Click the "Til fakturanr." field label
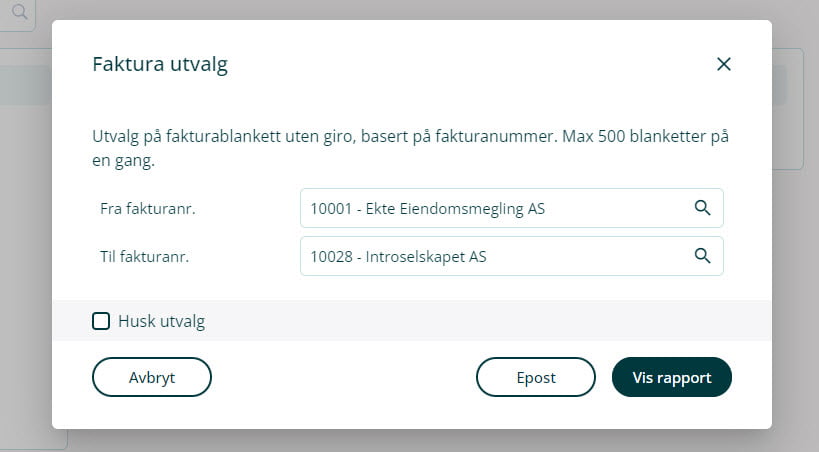This screenshot has height=452, width=819. point(144,256)
